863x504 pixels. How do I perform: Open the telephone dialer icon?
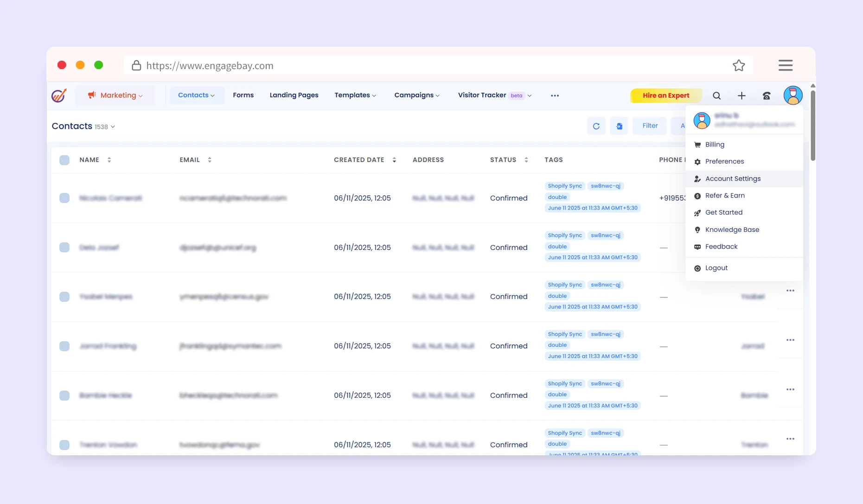(767, 96)
